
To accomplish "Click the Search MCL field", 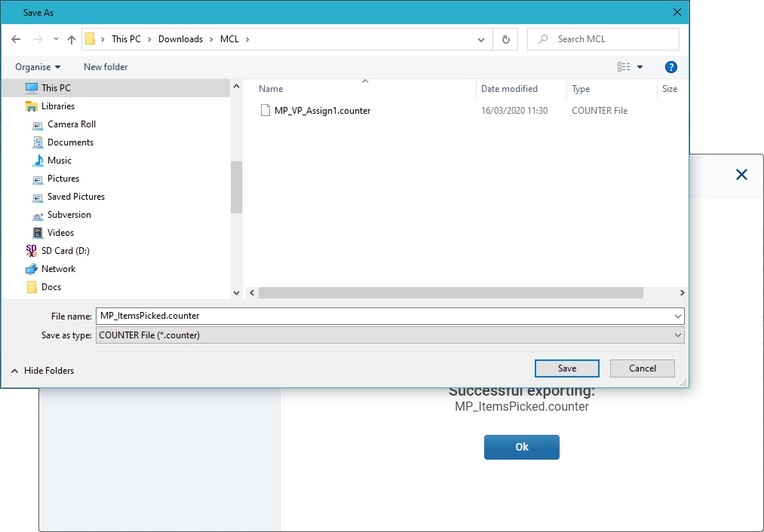I will click(x=603, y=39).
